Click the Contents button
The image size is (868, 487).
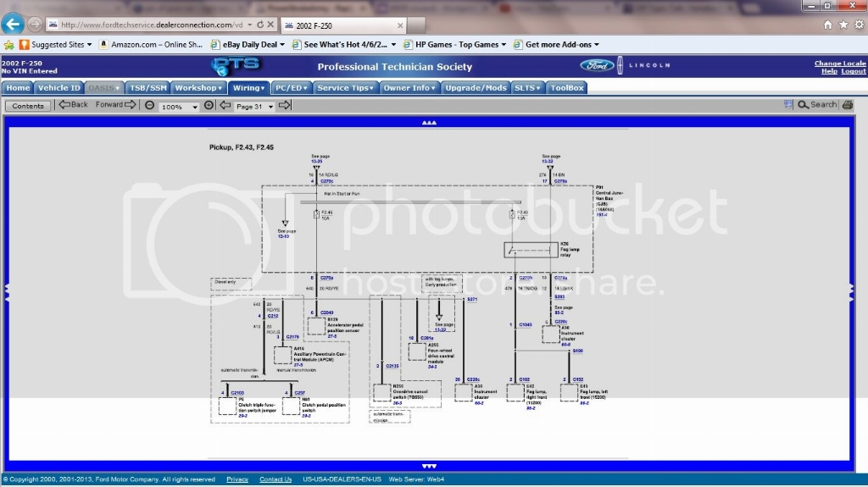[28, 106]
